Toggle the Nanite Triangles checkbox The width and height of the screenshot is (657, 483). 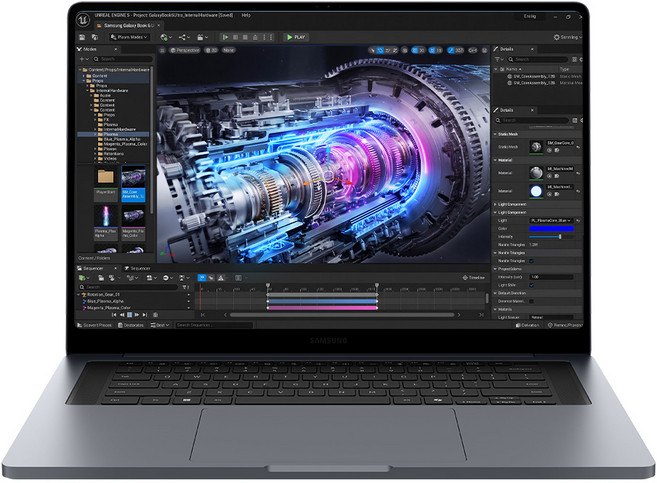pos(532,261)
